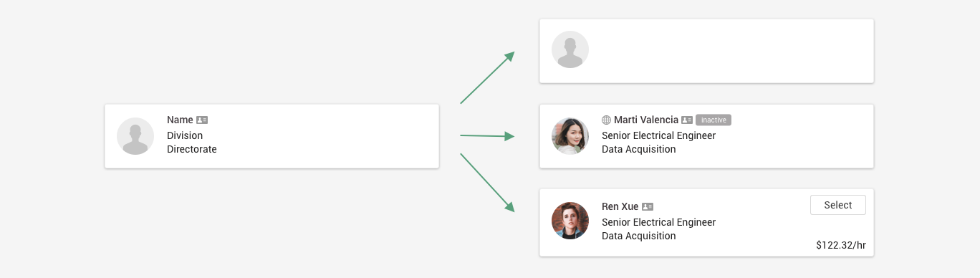Click Ren Xue's Senior Electrical Engineer title
Image resolution: width=980 pixels, height=278 pixels.
659,222
